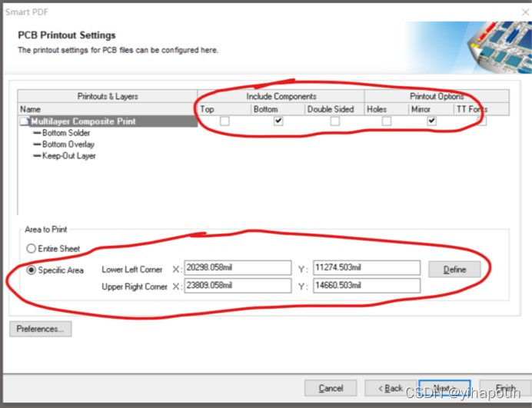This screenshot has height=408, width=532.
Task: Tick the Holes printout option
Action: click(387, 121)
